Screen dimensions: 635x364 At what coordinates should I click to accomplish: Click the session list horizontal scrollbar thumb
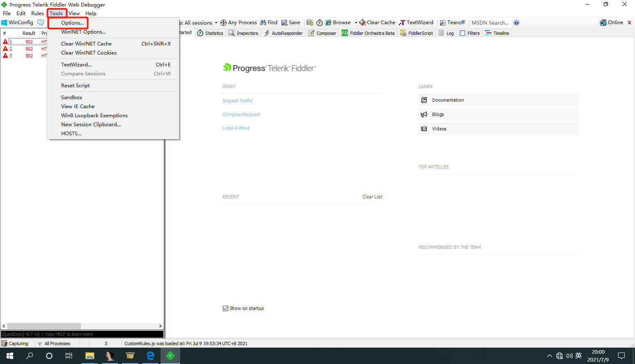point(44,326)
